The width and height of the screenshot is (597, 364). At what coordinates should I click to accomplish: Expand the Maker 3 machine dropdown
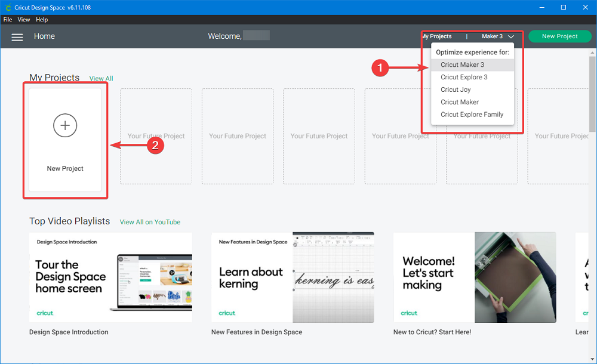(x=498, y=36)
